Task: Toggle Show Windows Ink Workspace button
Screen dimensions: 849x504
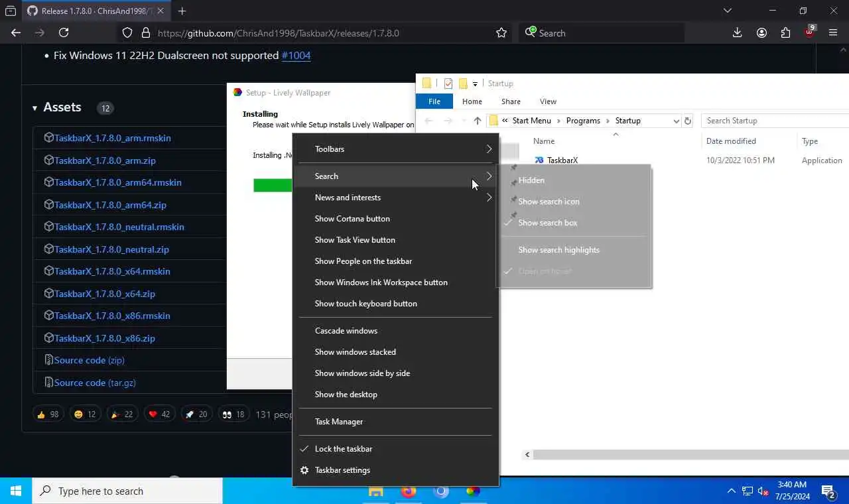Action: click(395, 283)
